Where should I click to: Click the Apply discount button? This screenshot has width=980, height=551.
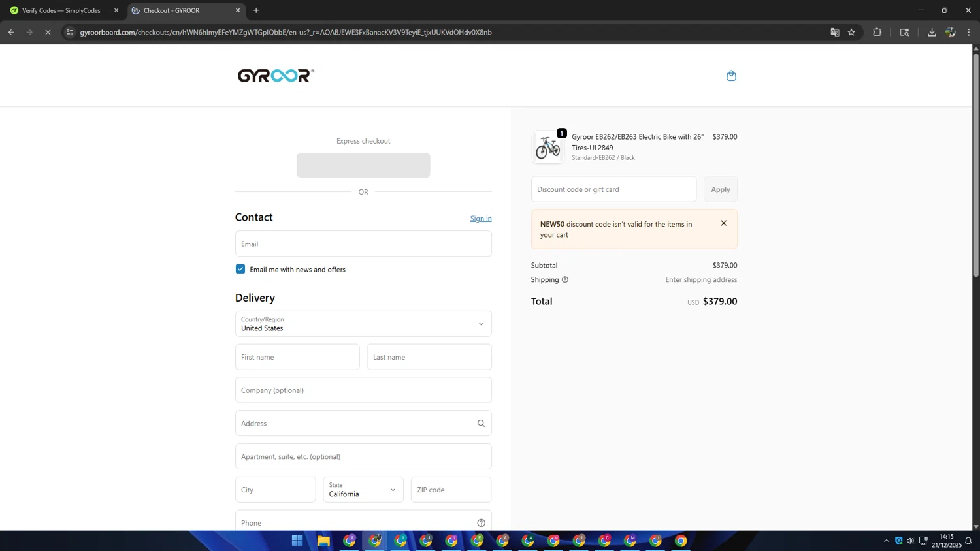(721, 189)
